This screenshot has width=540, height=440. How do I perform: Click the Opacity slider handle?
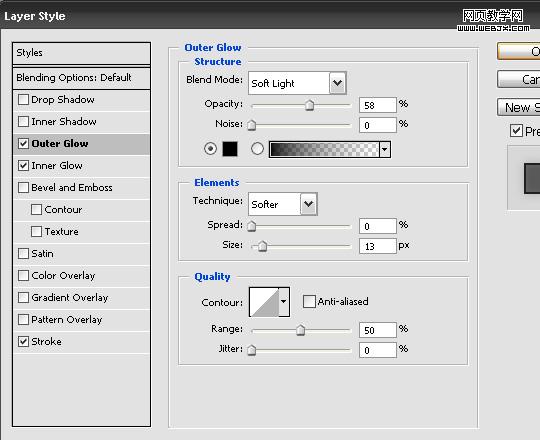point(310,105)
